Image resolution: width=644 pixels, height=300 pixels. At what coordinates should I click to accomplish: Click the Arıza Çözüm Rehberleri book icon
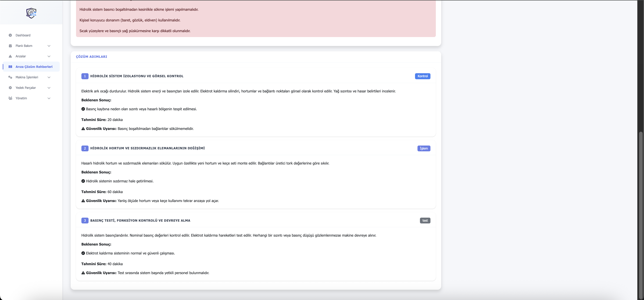pos(10,67)
